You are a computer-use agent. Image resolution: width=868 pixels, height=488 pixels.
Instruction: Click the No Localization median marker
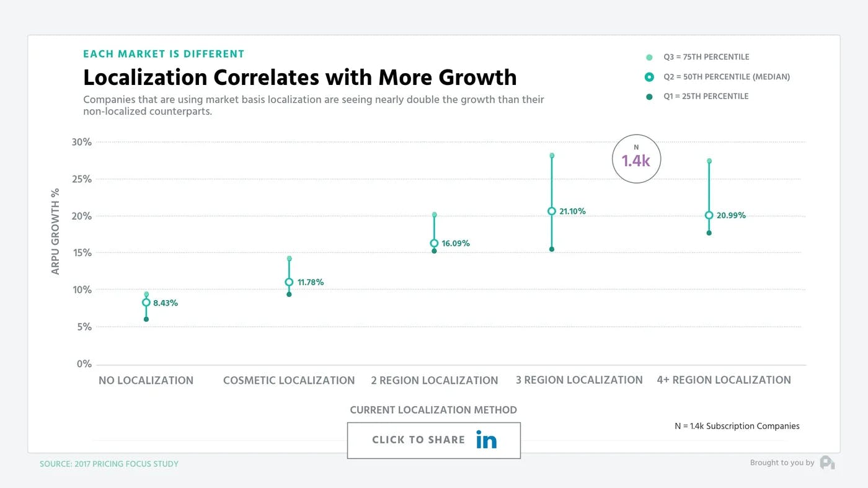click(x=146, y=303)
